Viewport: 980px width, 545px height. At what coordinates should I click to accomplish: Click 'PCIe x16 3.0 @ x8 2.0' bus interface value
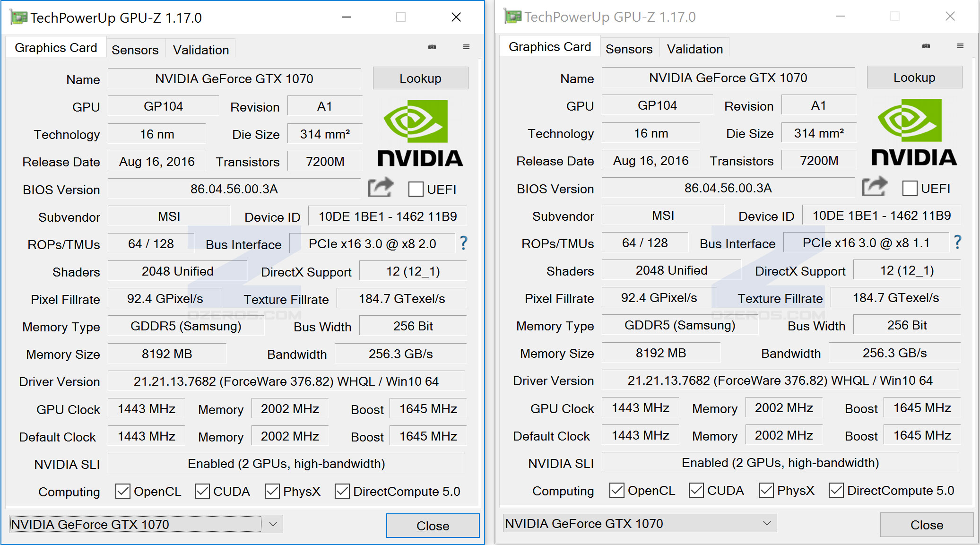click(373, 244)
